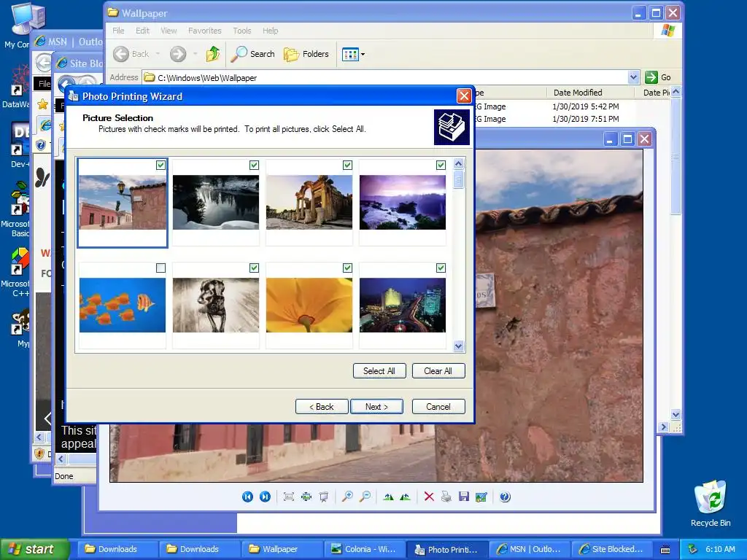Uncheck the night city picture checkbox
The width and height of the screenshot is (747, 560).
(441, 268)
